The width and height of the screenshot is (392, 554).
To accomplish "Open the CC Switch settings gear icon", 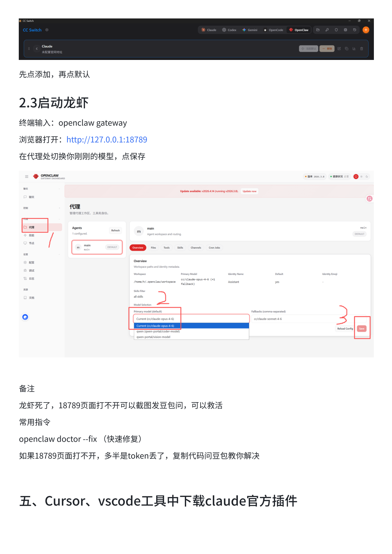I will (47, 30).
